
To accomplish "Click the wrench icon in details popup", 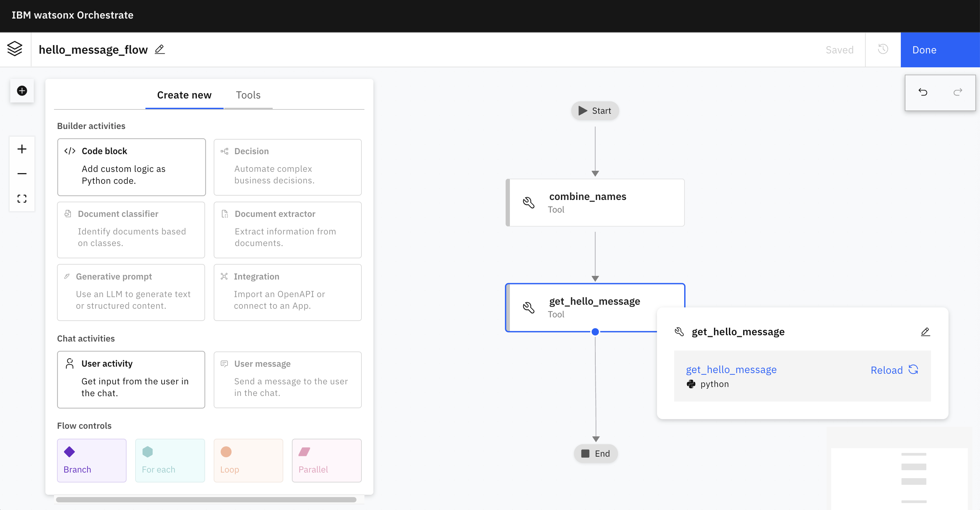I will coord(679,332).
